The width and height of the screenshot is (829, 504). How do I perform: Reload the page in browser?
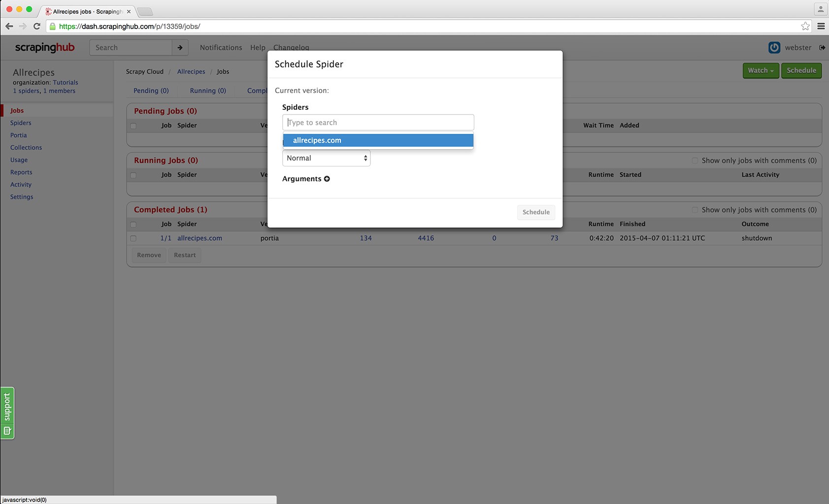(36, 26)
